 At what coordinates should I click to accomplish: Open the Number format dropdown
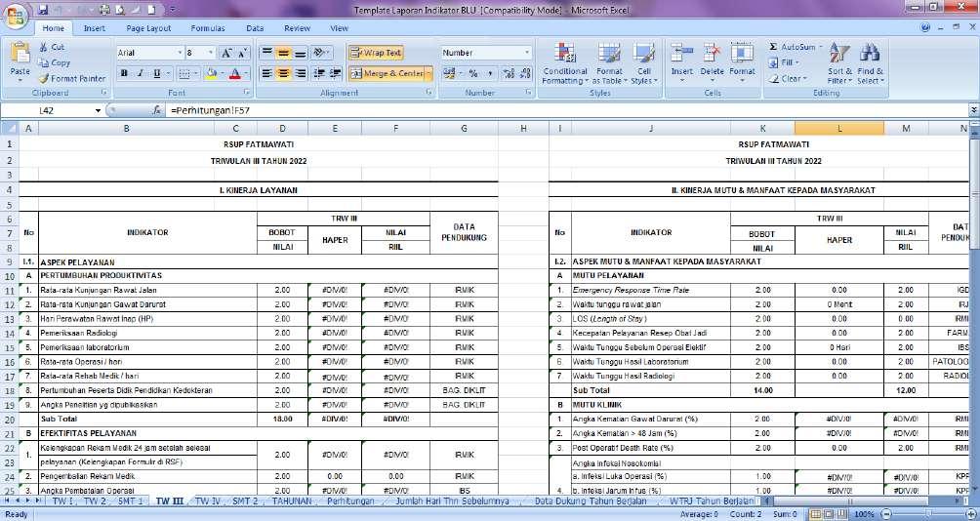point(527,53)
